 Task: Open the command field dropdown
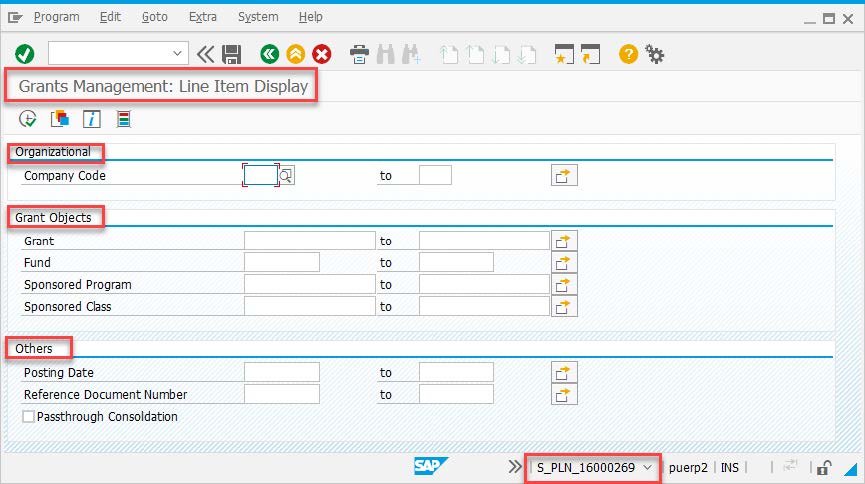[177, 54]
